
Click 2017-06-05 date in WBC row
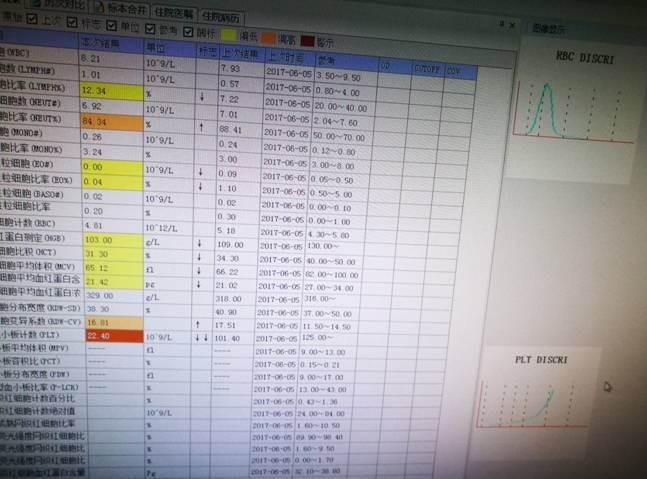(x=288, y=72)
